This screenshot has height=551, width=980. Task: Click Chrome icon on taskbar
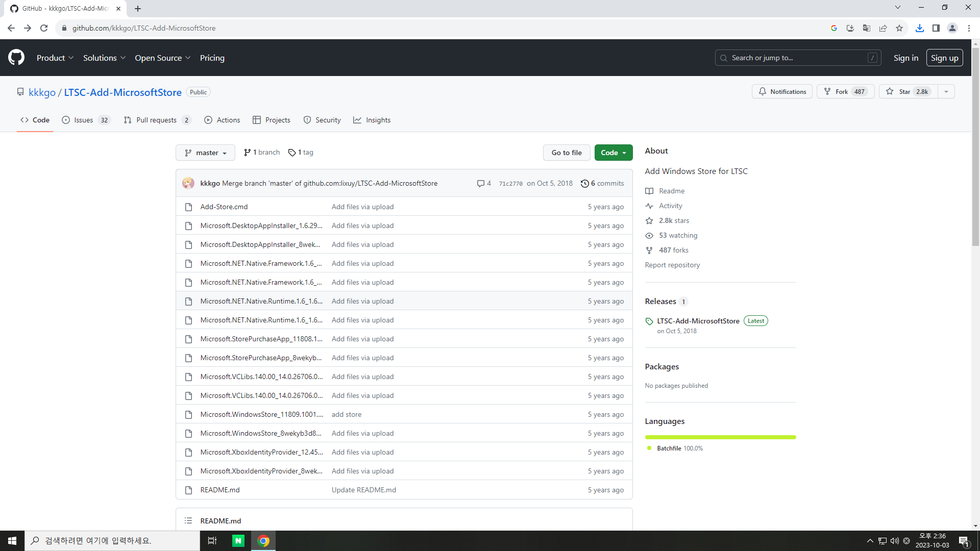coord(263,540)
